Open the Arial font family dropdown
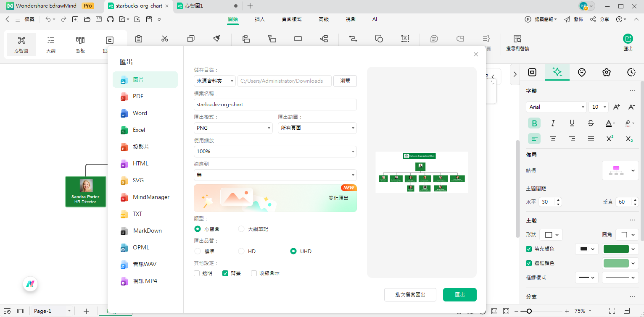 tap(556, 107)
